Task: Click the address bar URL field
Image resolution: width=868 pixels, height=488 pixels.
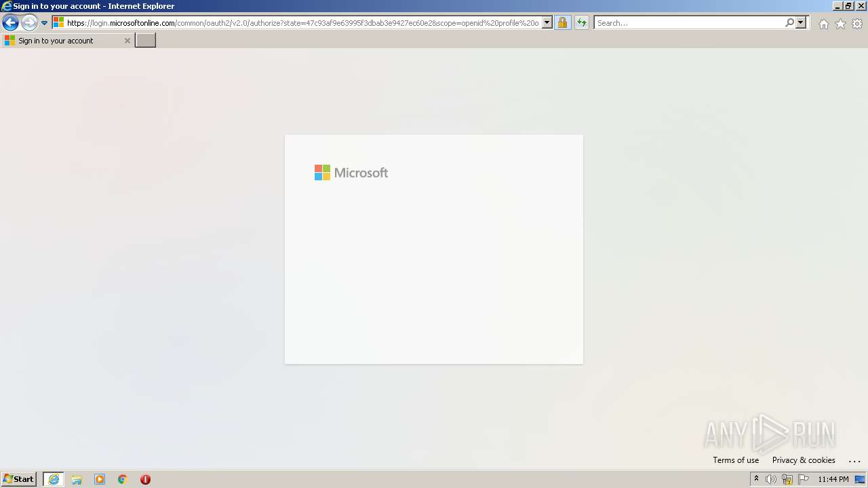Action: click(302, 23)
